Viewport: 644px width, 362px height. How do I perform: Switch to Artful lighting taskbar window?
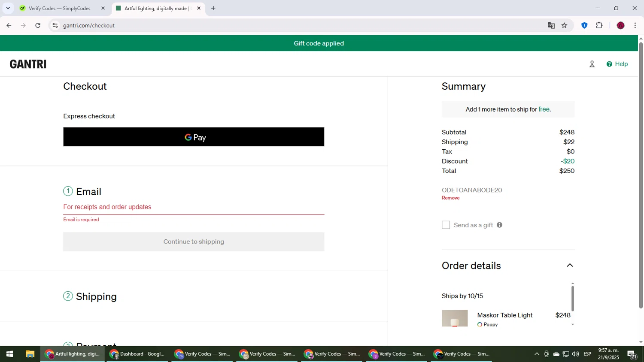[73, 354]
